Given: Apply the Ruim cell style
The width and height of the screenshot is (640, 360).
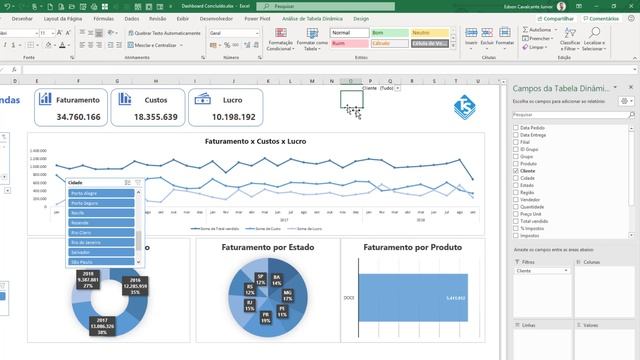Looking at the screenshot, I should [x=349, y=43].
